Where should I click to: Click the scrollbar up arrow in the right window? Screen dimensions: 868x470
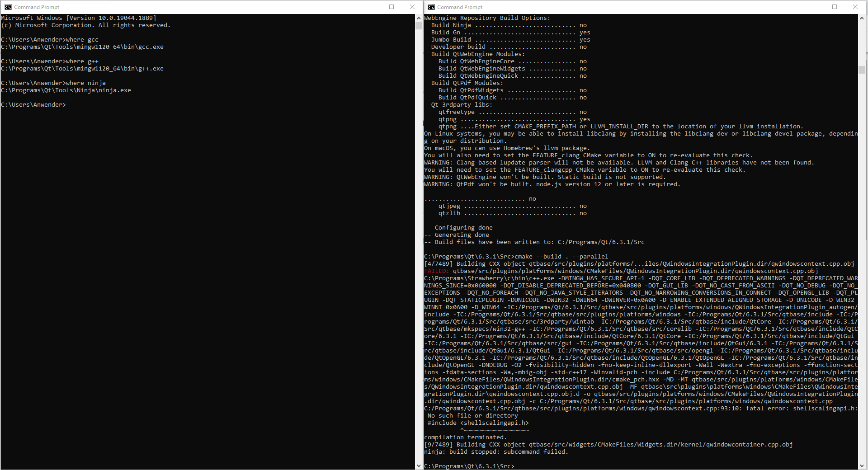coord(862,18)
